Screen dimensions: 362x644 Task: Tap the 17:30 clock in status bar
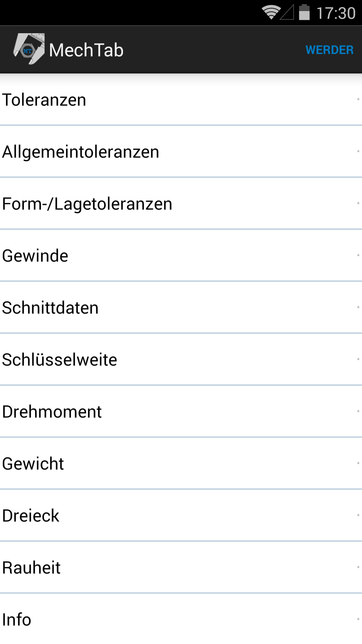336,13
